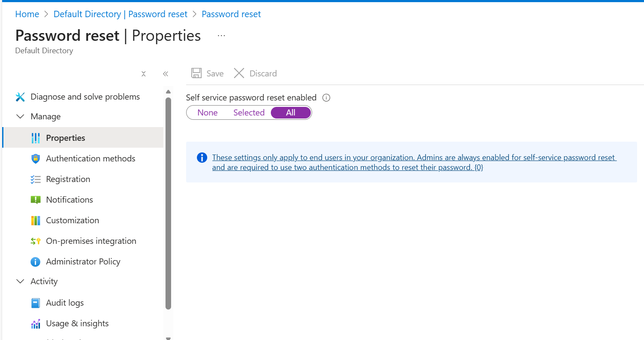Click the Audit logs book icon
Viewport: 644px width, 340px height.
click(x=36, y=303)
